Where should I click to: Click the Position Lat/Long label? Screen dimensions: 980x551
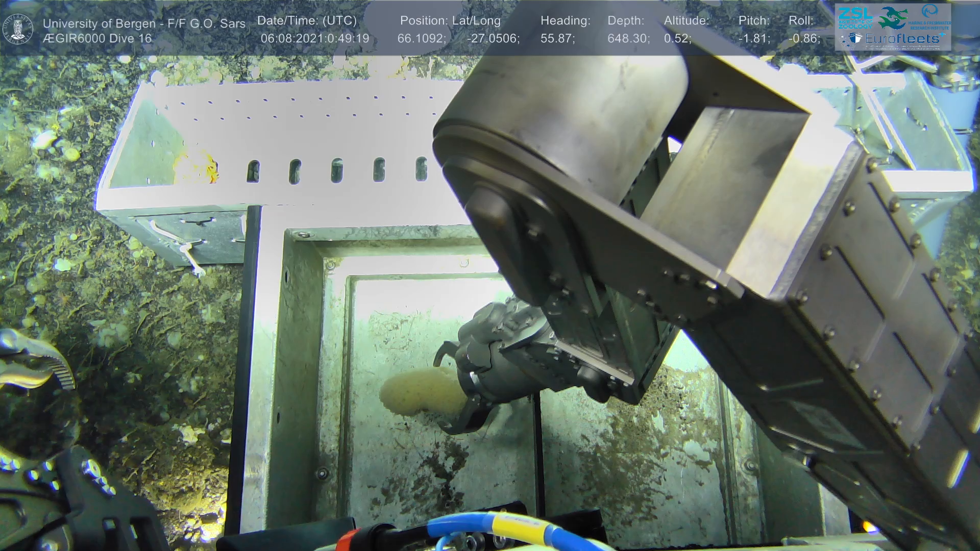point(450,21)
